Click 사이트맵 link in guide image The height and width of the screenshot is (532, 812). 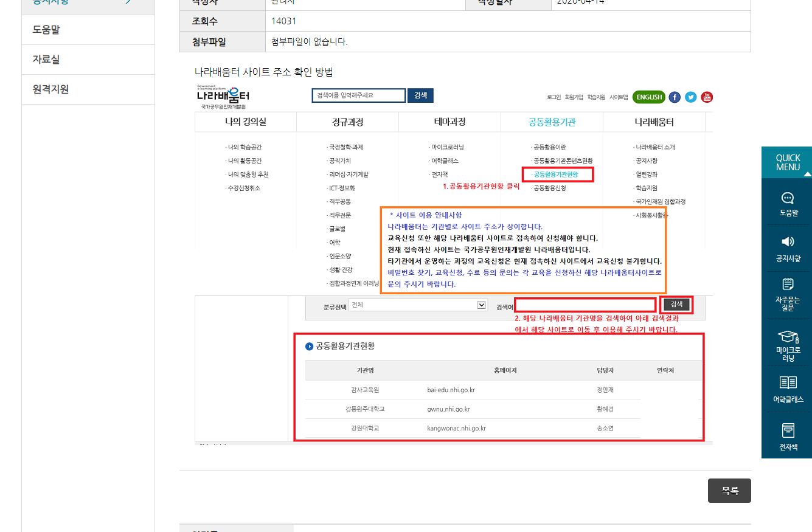click(619, 97)
